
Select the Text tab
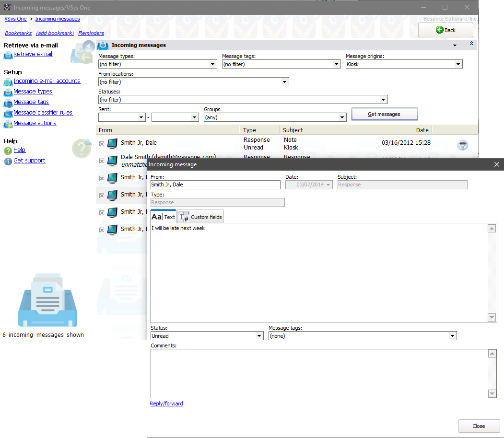pyautogui.click(x=164, y=217)
